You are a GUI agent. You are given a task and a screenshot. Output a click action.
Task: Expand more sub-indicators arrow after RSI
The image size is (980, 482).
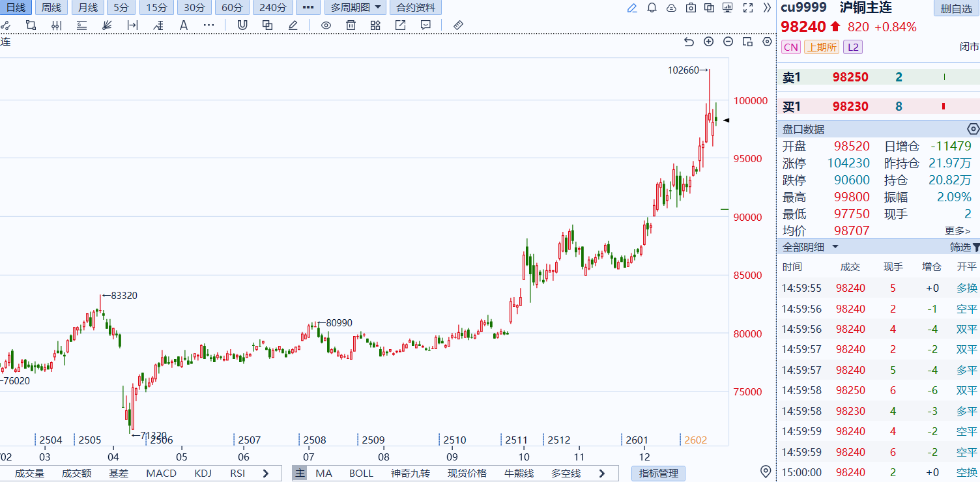click(x=266, y=474)
